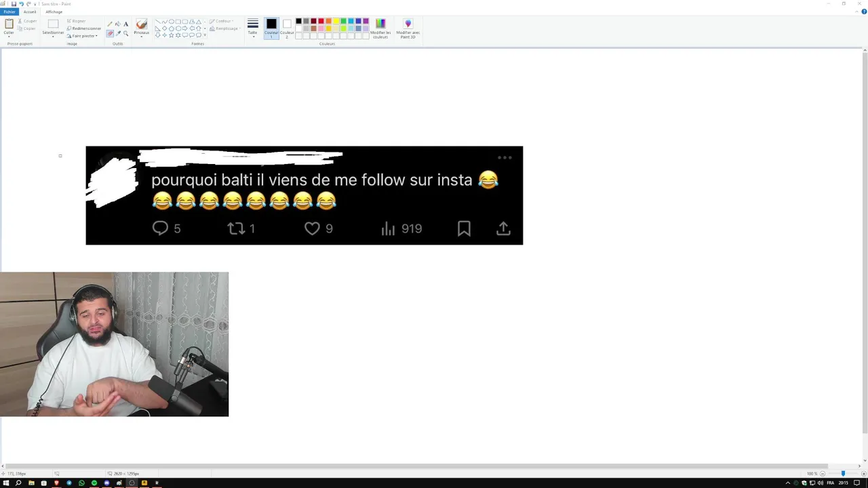Viewport: 868px width, 488px height.
Task: Choose the yellow color swatch
Action: click(x=336, y=21)
